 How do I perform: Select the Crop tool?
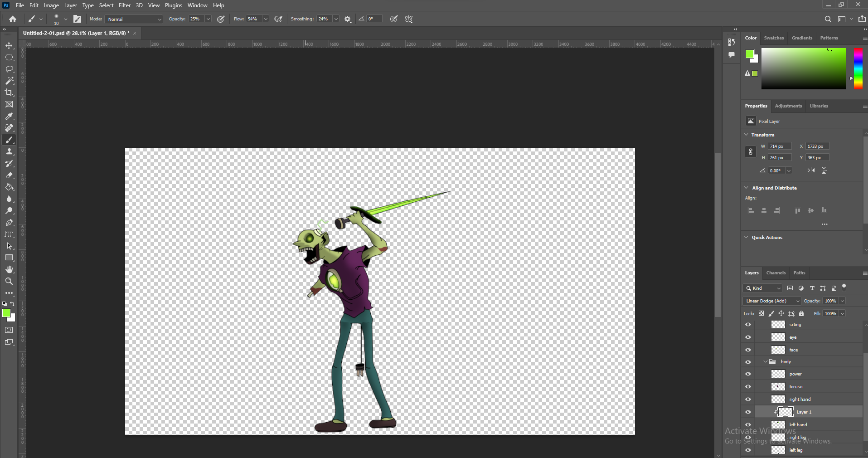(9, 93)
